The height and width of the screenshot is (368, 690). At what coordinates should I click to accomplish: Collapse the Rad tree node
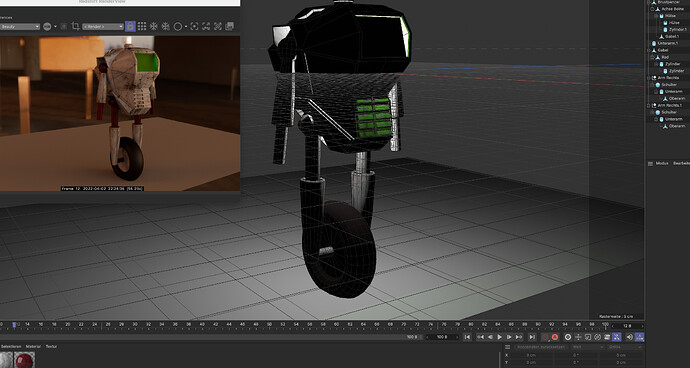pos(652,57)
